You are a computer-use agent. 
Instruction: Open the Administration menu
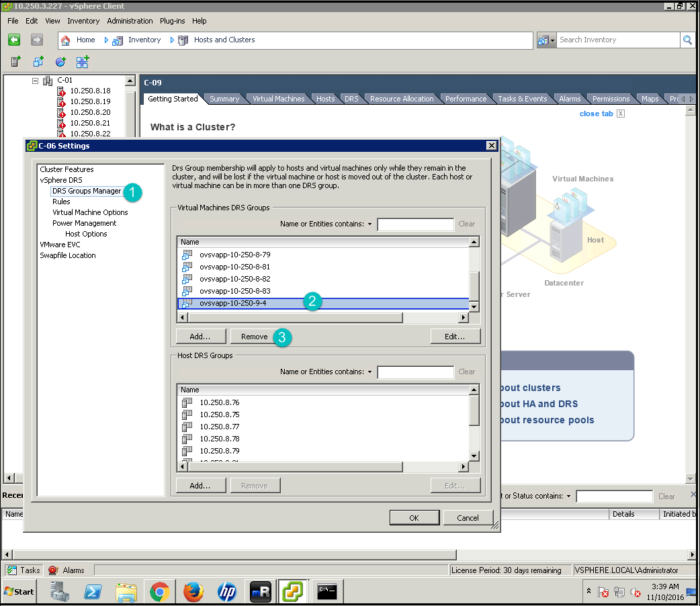pyautogui.click(x=130, y=21)
